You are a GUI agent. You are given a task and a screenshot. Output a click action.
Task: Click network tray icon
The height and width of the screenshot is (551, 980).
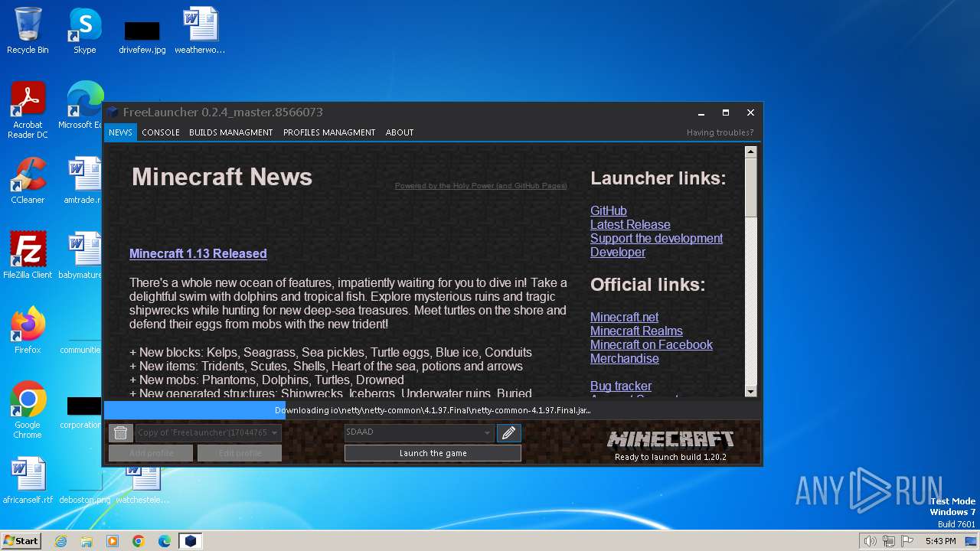(x=889, y=541)
